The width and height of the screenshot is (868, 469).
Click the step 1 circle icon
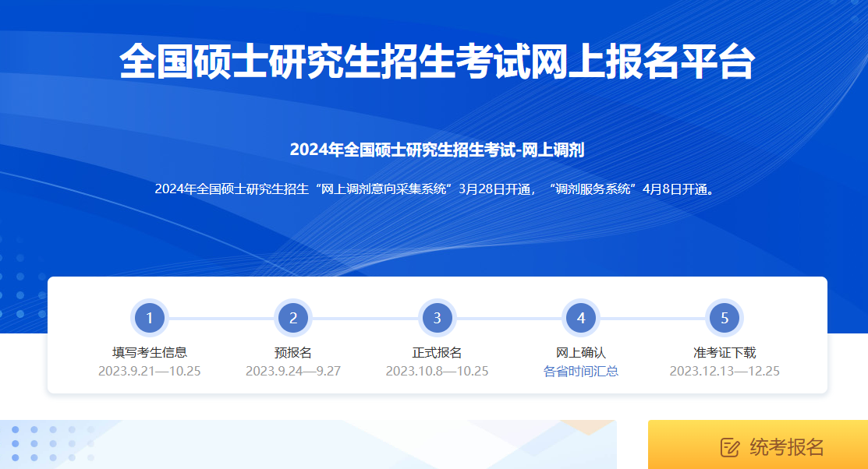coord(150,318)
